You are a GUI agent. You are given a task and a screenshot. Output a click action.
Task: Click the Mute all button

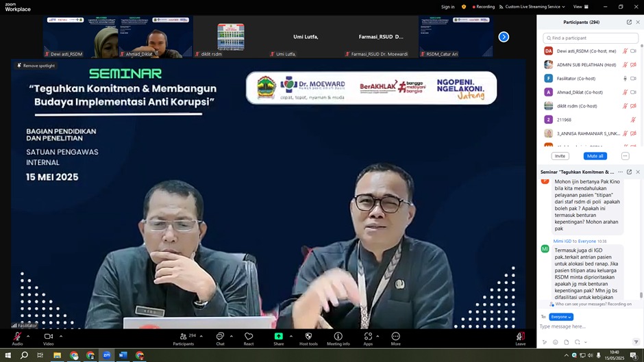(x=595, y=156)
